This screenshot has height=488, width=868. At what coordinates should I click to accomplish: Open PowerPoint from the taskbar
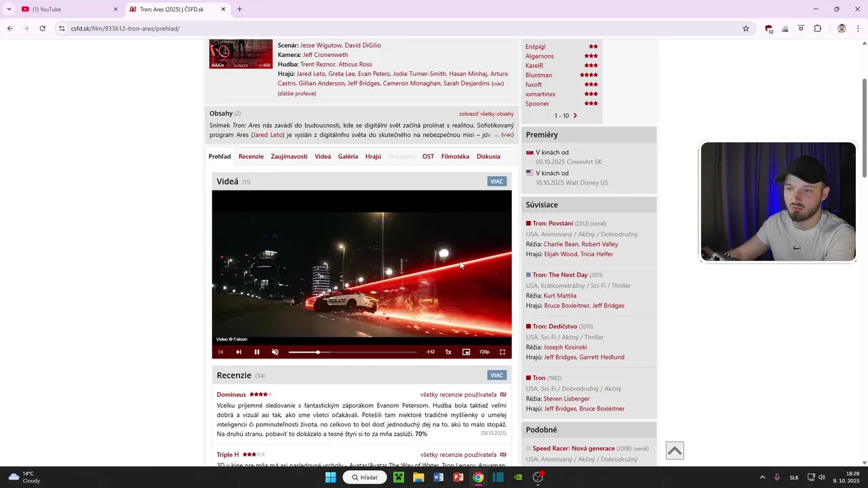[x=458, y=477]
